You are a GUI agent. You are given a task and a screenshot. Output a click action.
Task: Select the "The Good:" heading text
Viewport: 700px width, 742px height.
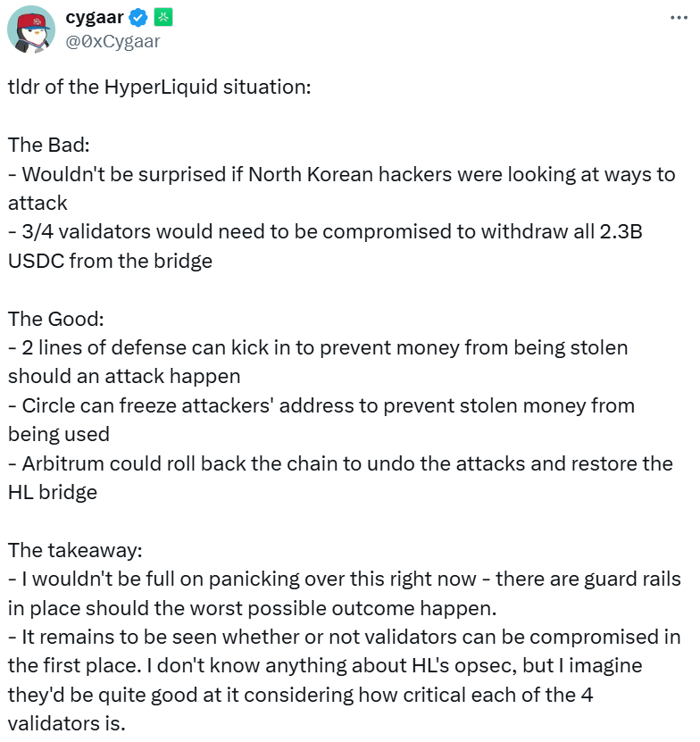coord(55,319)
